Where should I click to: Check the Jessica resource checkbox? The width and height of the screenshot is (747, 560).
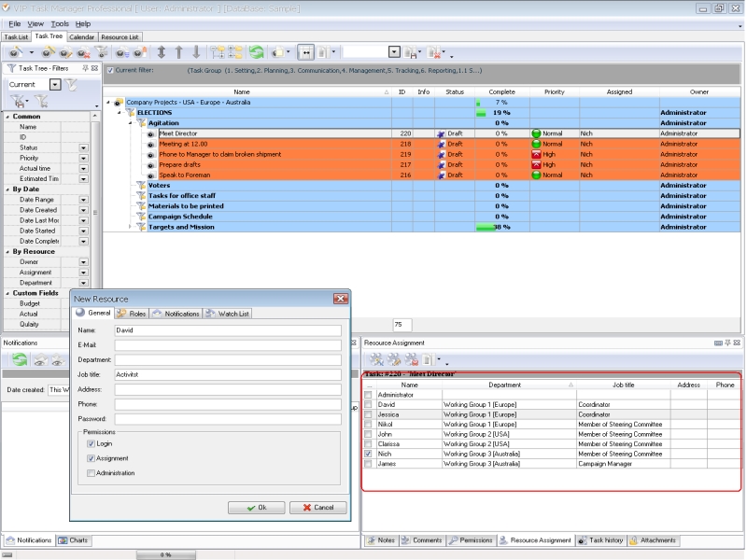[368, 414]
